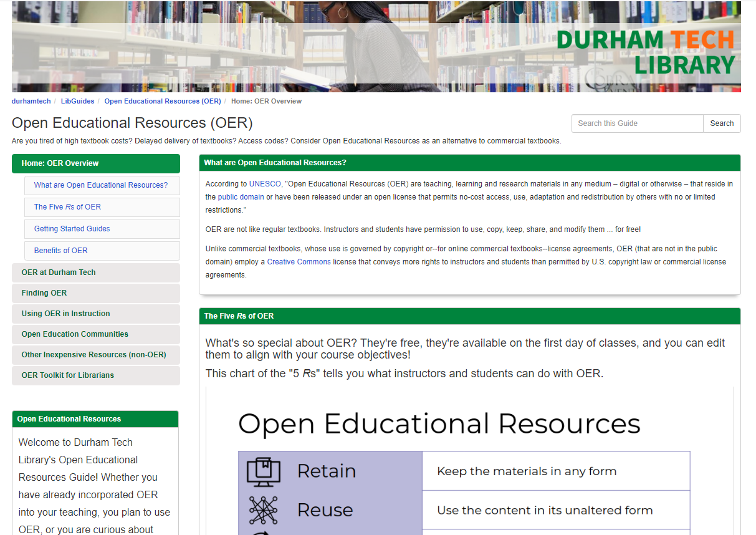756x535 pixels.
Task: Follow the public domain link
Action: click(x=241, y=197)
